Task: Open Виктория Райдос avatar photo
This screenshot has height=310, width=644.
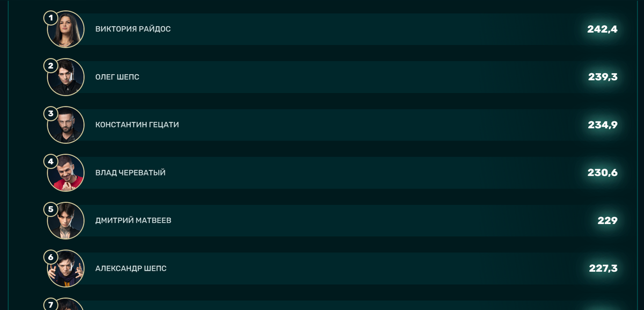Action: point(66,29)
